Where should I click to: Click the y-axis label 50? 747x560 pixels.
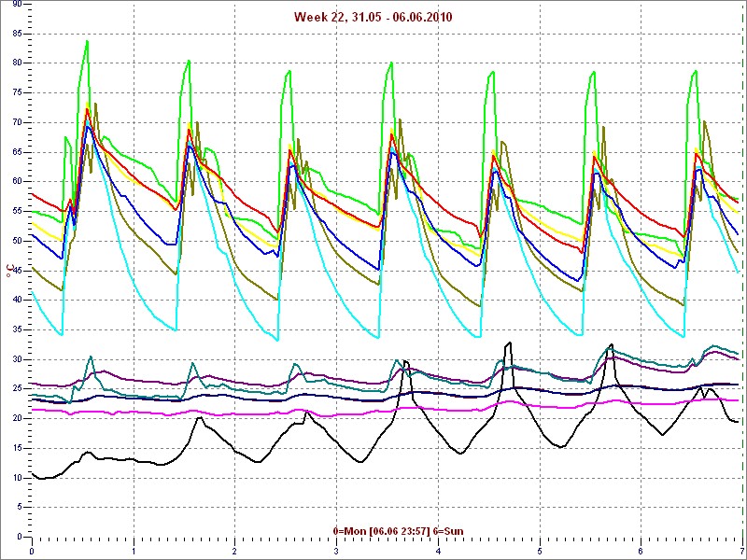tap(17, 241)
